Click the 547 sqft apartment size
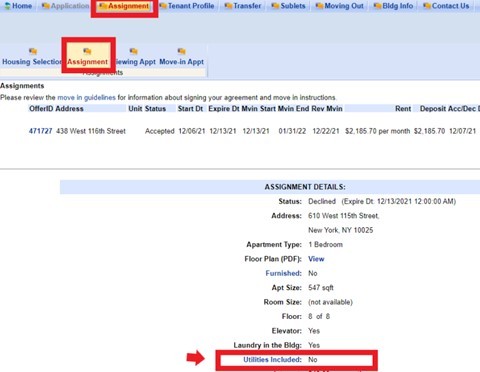The height and width of the screenshot is (372, 480). point(321,288)
